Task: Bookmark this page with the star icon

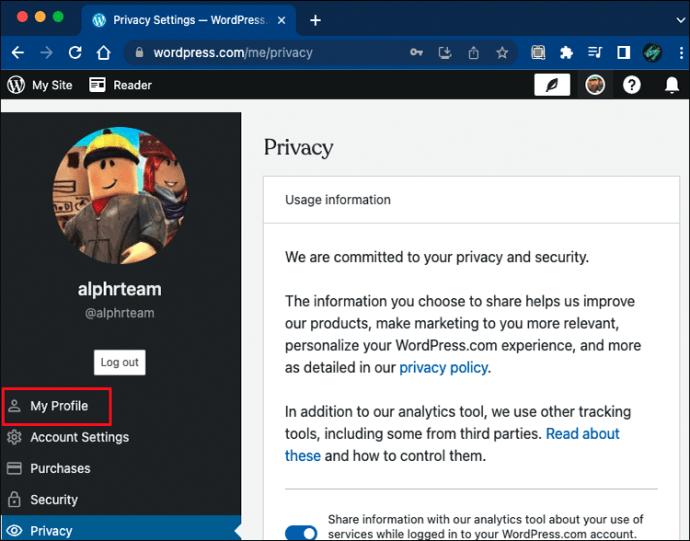Action: [x=502, y=53]
